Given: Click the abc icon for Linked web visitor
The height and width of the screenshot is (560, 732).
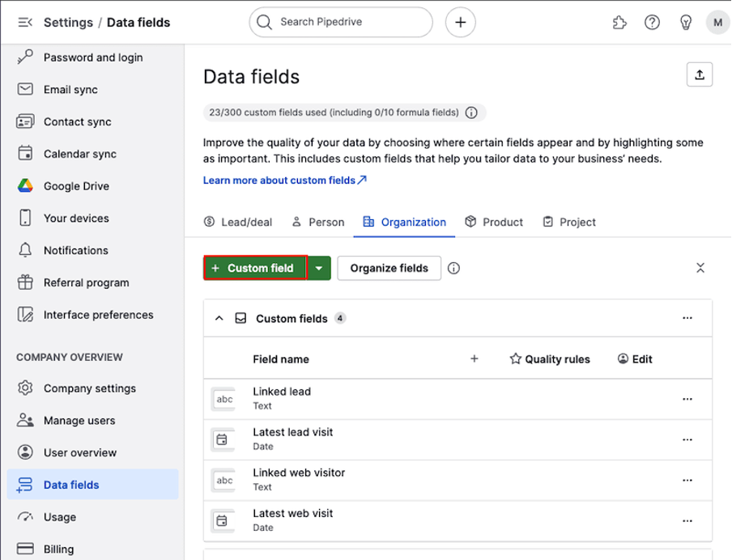Looking at the screenshot, I should [x=224, y=480].
